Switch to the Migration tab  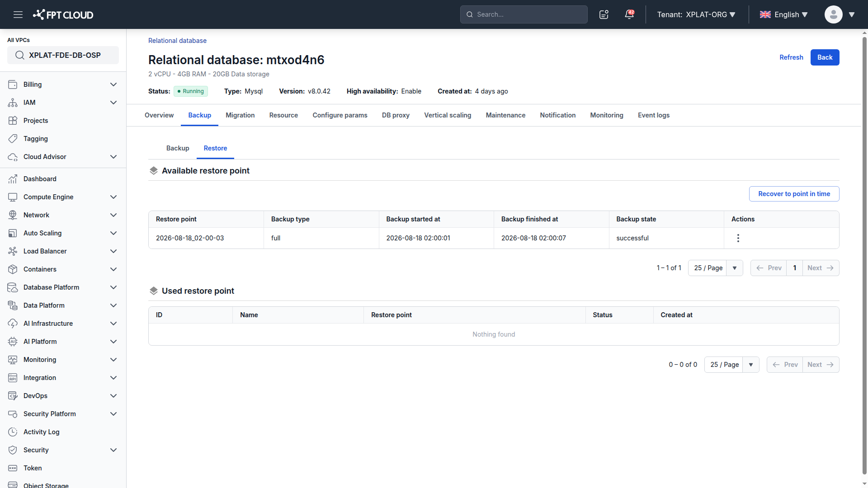240,115
